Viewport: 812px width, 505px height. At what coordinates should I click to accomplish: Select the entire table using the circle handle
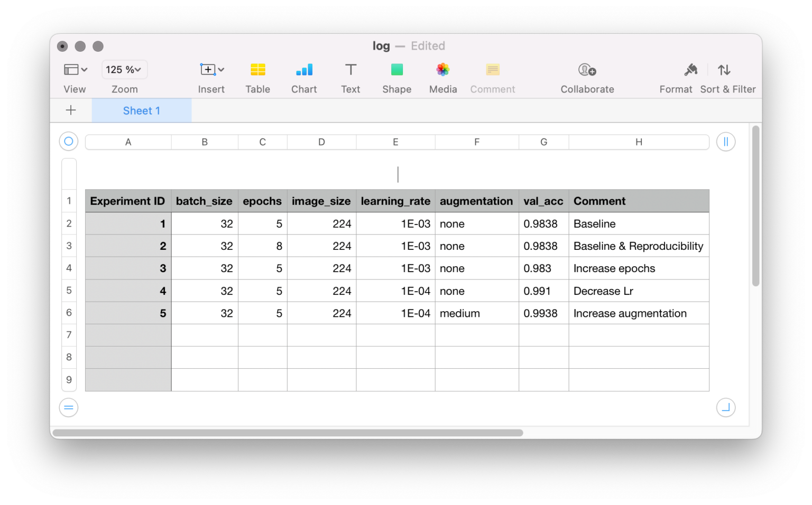(68, 141)
